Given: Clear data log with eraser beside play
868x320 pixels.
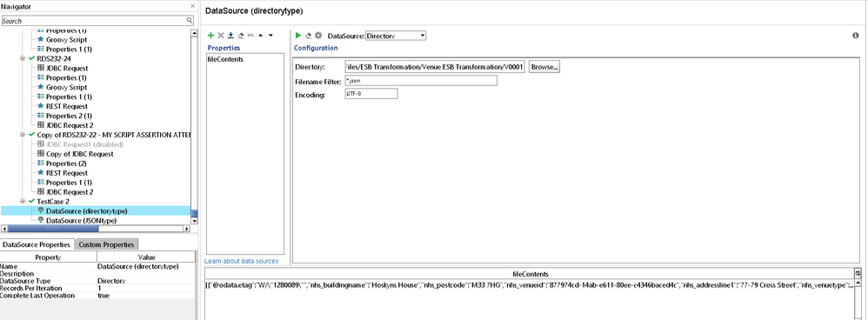Looking at the screenshot, I should pyautogui.click(x=309, y=36).
